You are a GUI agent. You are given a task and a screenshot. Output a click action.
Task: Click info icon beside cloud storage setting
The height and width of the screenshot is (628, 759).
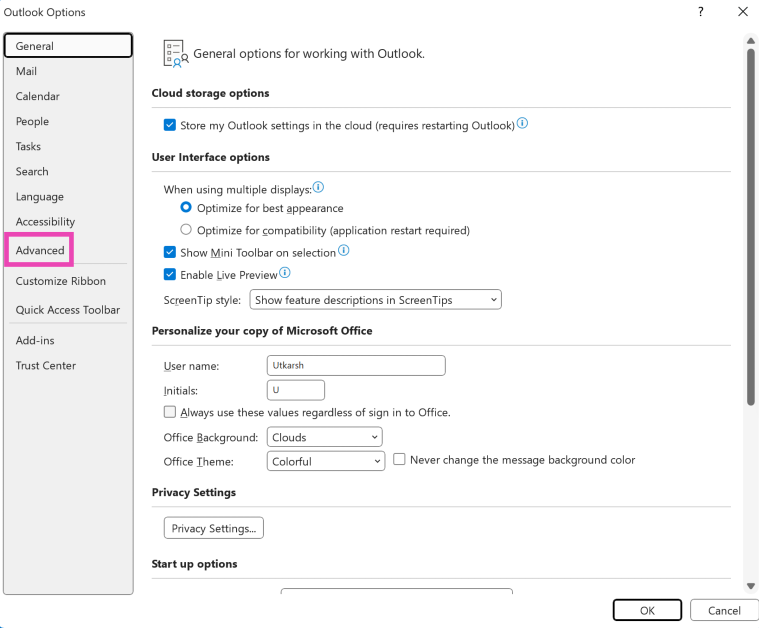click(522, 124)
